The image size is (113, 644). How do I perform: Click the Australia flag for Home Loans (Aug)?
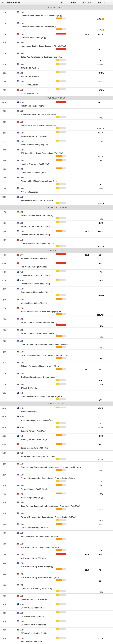coord(18,408)
